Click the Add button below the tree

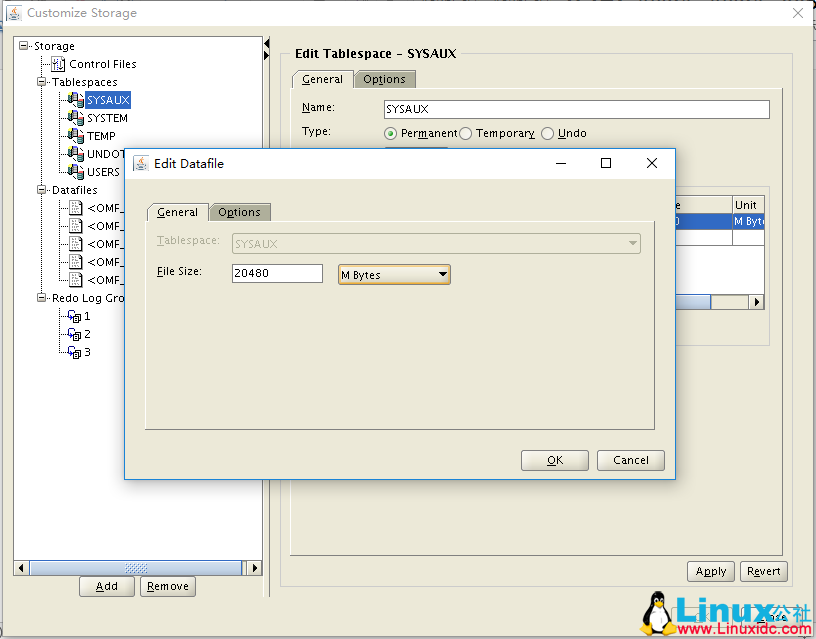pyautogui.click(x=107, y=586)
